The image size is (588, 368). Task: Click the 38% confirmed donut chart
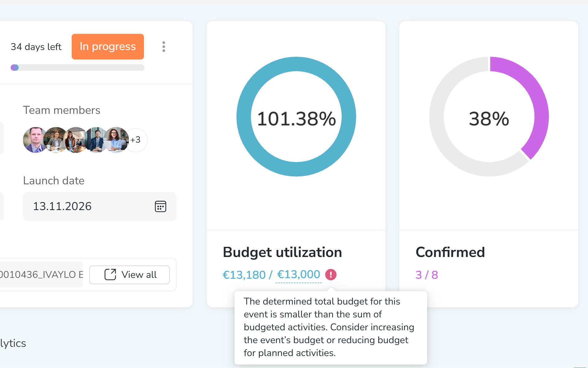pyautogui.click(x=489, y=117)
